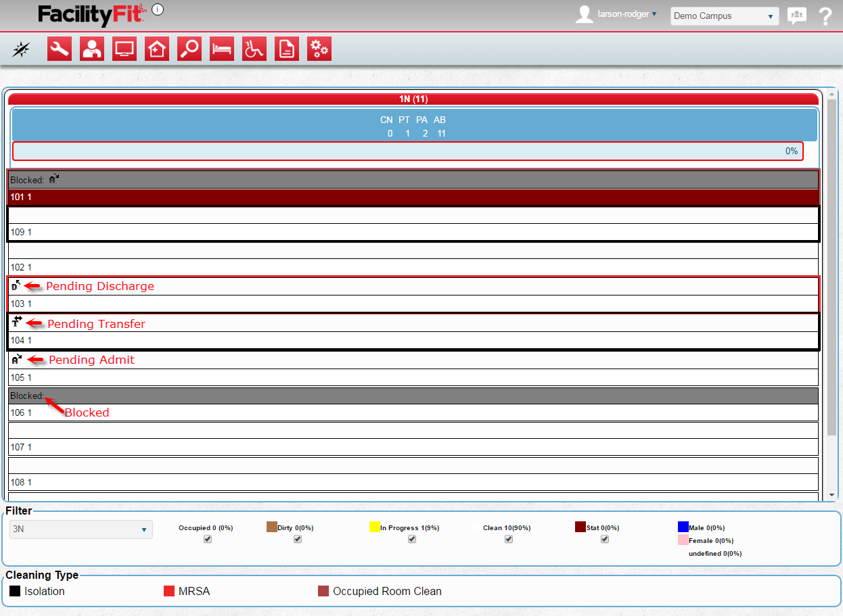Screen dimensions: 843x616
Task: Click the document report icon
Action: [287, 49]
